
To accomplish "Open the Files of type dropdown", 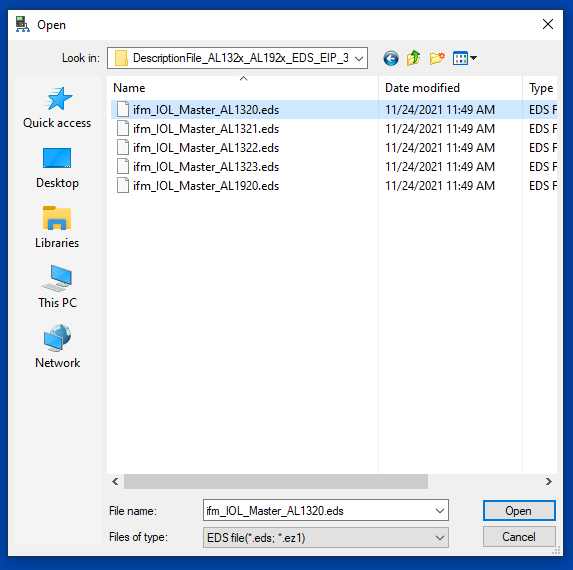I will click(326, 537).
